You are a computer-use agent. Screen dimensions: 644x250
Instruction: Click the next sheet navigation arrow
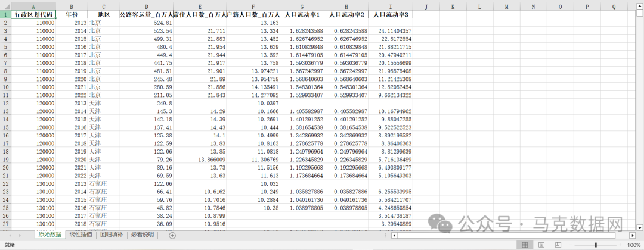[x=20, y=235]
